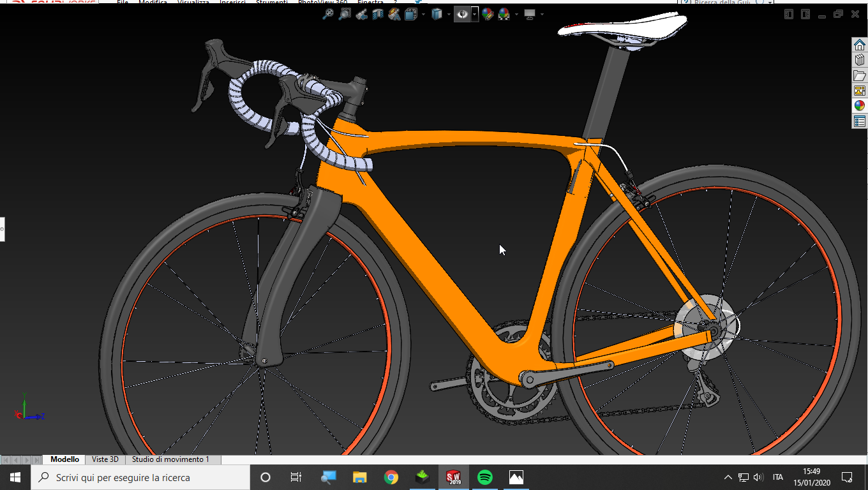Click the Apply Scene icon
The height and width of the screenshot is (490, 868).
(504, 14)
